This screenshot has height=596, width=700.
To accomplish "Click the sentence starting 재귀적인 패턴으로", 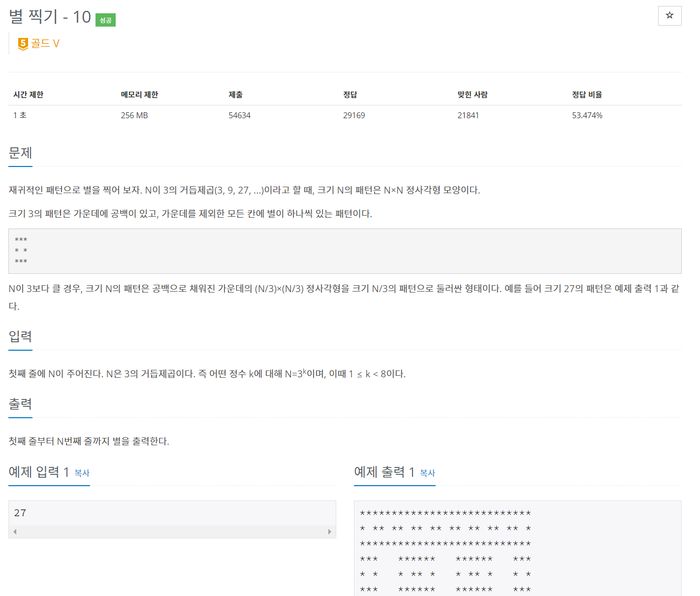I will point(244,190).
